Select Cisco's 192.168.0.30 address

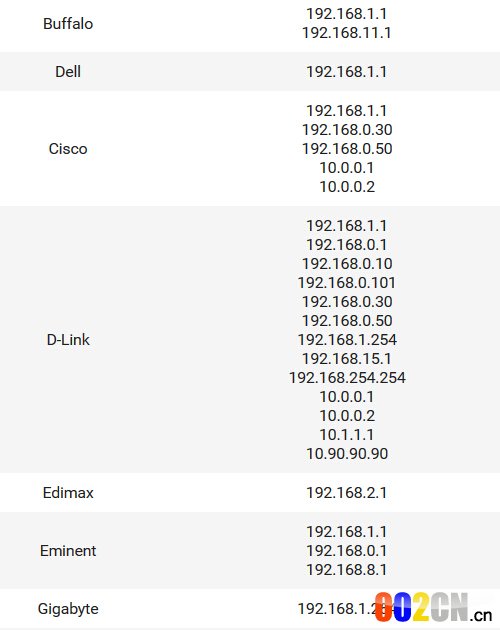click(347, 130)
